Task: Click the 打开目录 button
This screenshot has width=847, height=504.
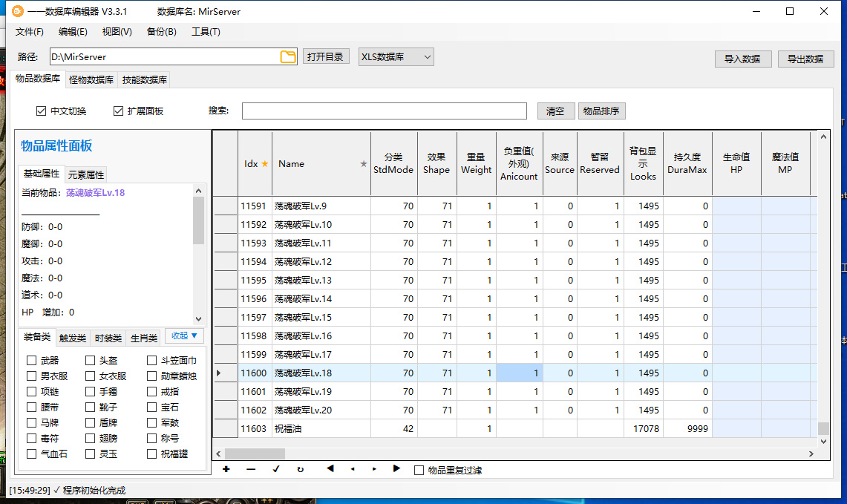Action: [325, 56]
